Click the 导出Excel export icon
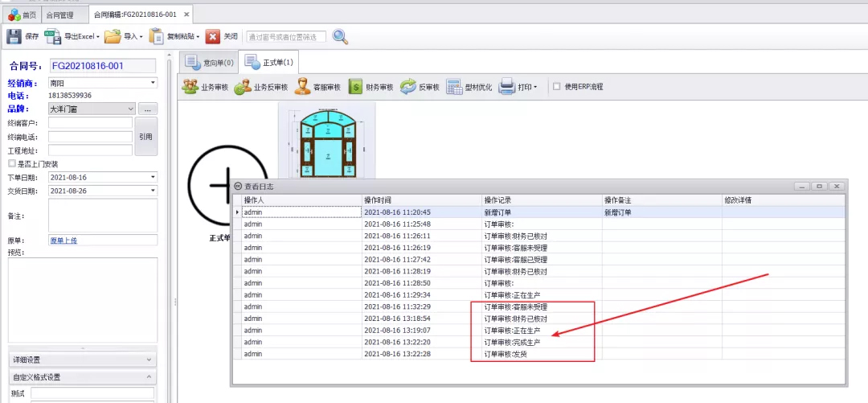This screenshot has width=868, height=403. pyautogui.click(x=53, y=36)
